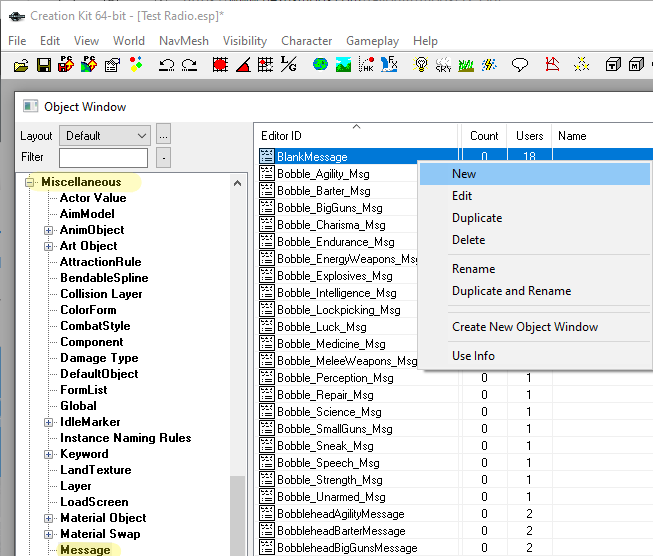The image size is (653, 556).
Task: Click the landscape terrain toolbar icon
Action: coord(343,65)
